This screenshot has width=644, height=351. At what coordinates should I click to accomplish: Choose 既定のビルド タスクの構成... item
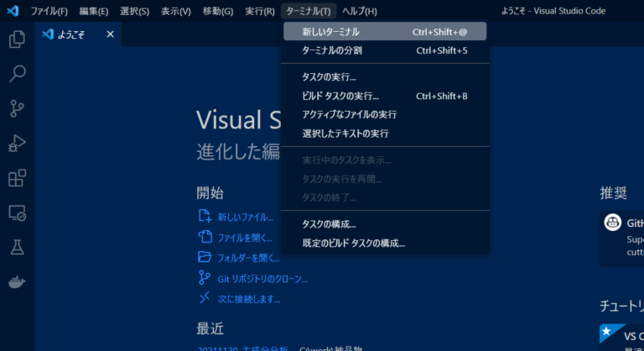(x=353, y=244)
